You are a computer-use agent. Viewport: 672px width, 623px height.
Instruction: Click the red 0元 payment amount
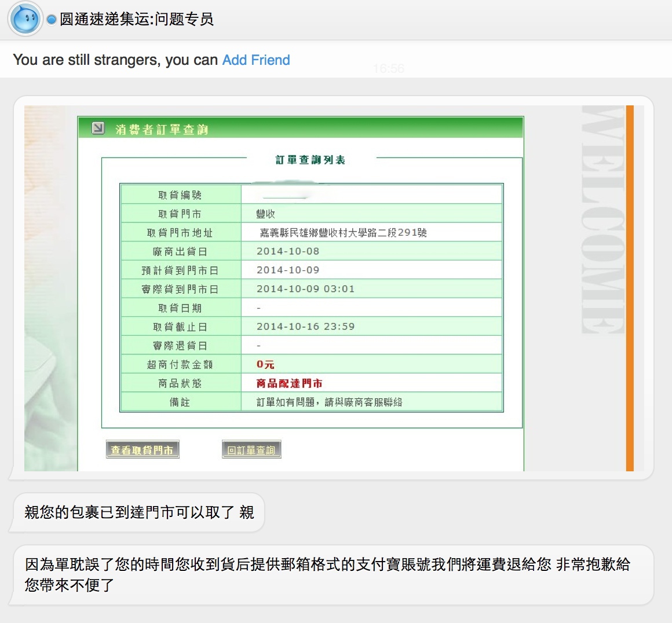[x=265, y=365]
